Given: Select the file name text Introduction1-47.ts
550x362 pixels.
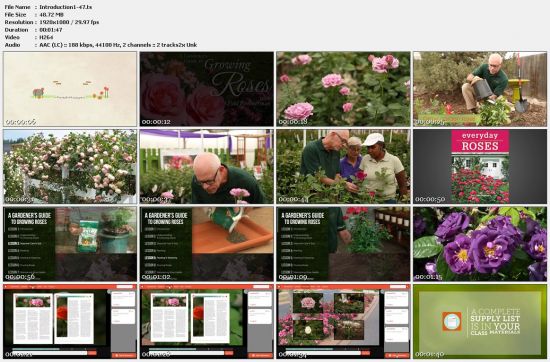Looking at the screenshot, I should pyautogui.click(x=66, y=7).
